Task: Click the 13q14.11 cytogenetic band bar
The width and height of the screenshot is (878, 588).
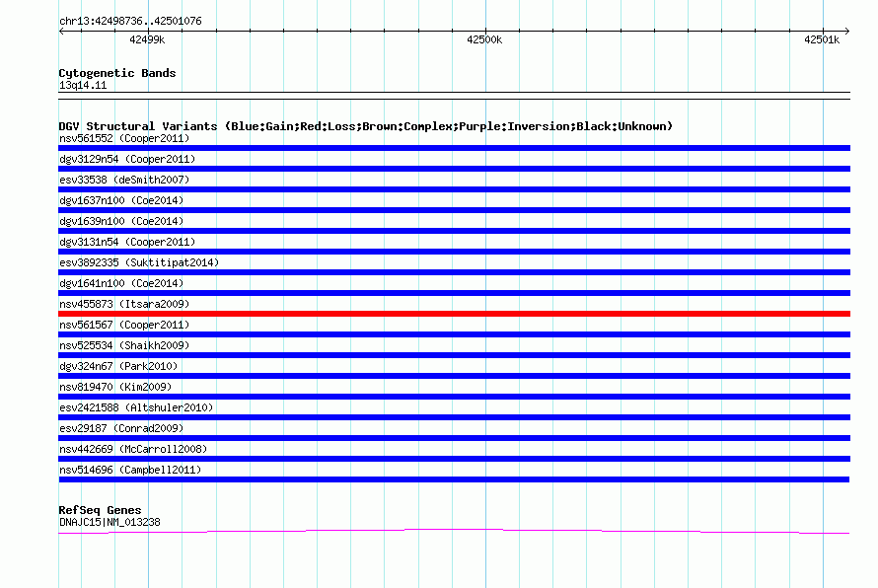Action: coord(454,96)
